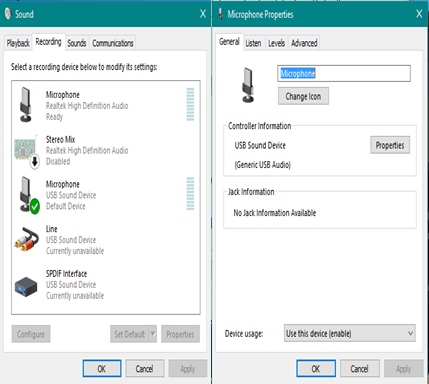Open the Communications tab
The height and width of the screenshot is (384, 429).
[113, 43]
